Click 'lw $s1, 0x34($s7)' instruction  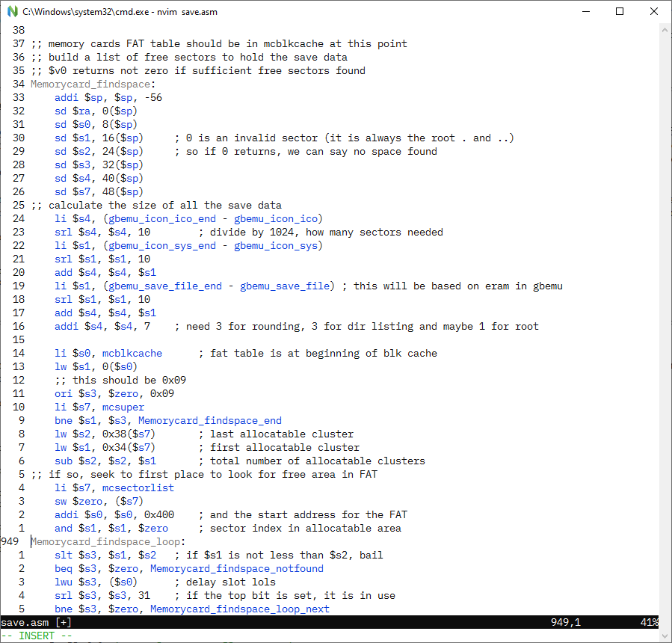tap(105, 448)
